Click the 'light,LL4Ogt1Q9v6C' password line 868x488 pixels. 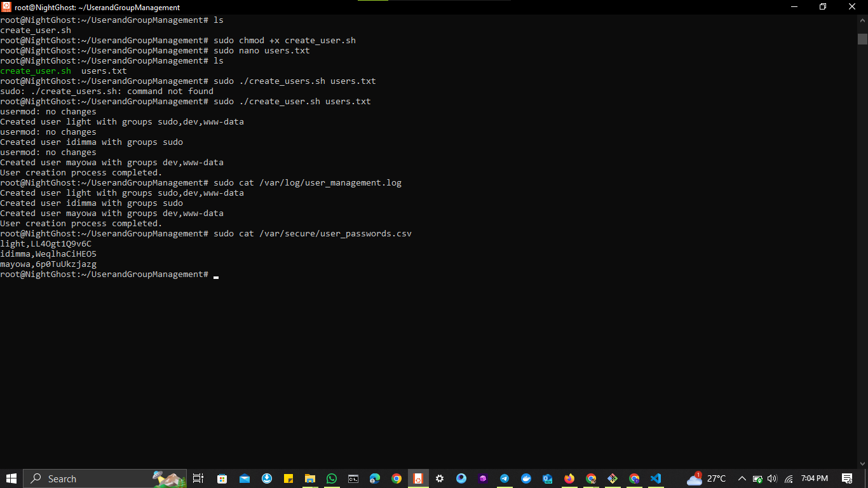[x=46, y=244]
